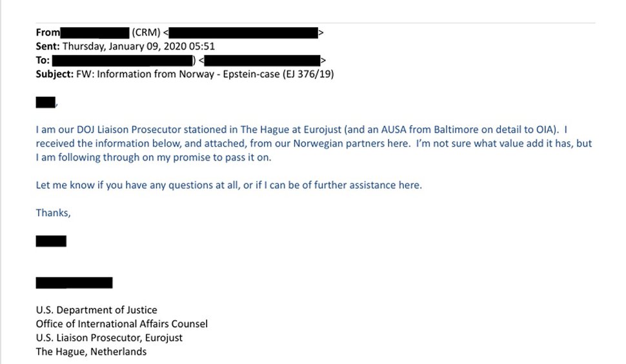626x364 pixels.
Task: Click the "Sent:" header label
Action: 48,46
